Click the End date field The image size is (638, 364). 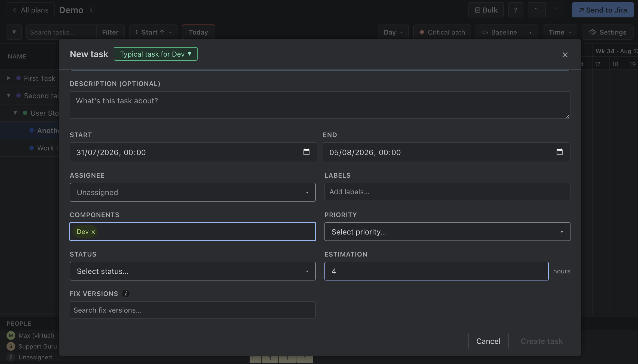point(446,152)
